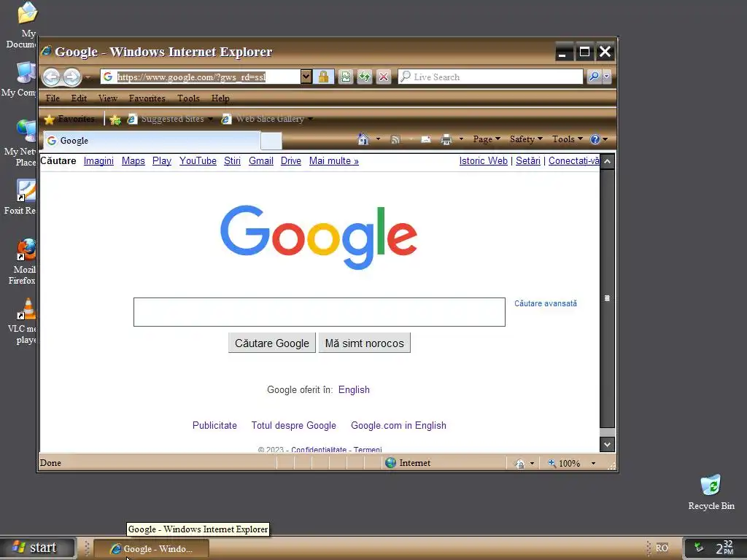The height and width of the screenshot is (560, 747).
Task: Click the RO language indicator in taskbar
Action: (662, 548)
